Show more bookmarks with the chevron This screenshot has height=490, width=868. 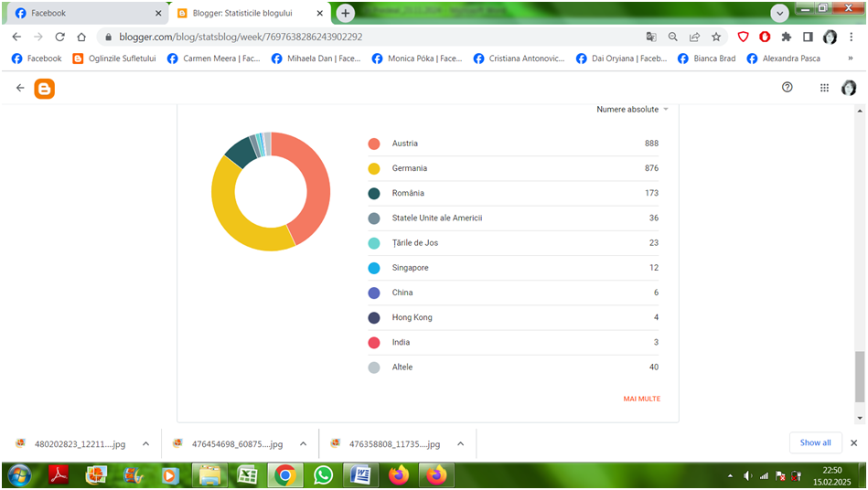[851, 59]
